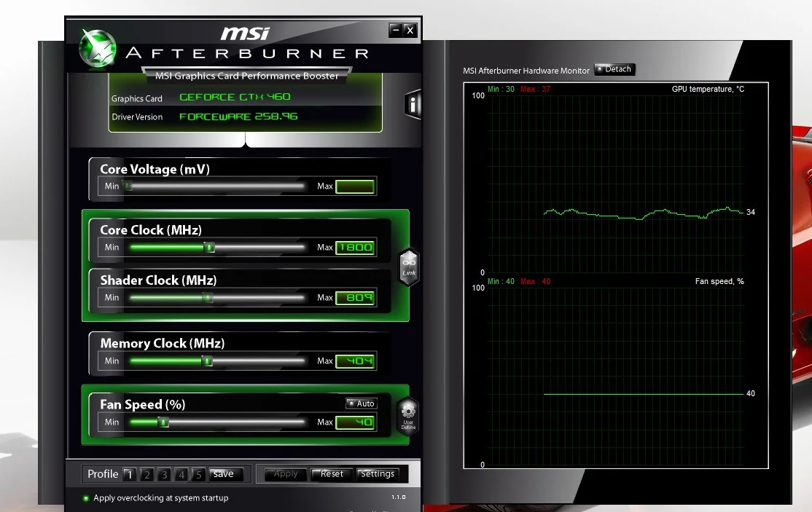This screenshot has width=812, height=512.
Task: Click the Core Clock (MHz) label
Action: (151, 229)
